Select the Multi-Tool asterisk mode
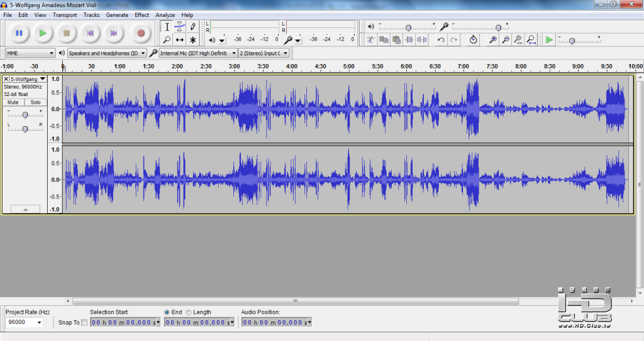The image size is (644, 341). coord(192,40)
